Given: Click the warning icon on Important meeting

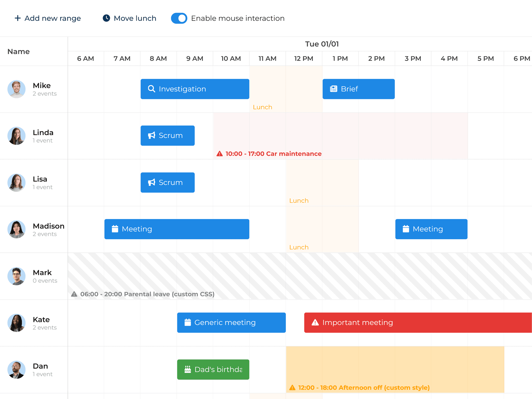Looking at the screenshot, I should click(315, 322).
